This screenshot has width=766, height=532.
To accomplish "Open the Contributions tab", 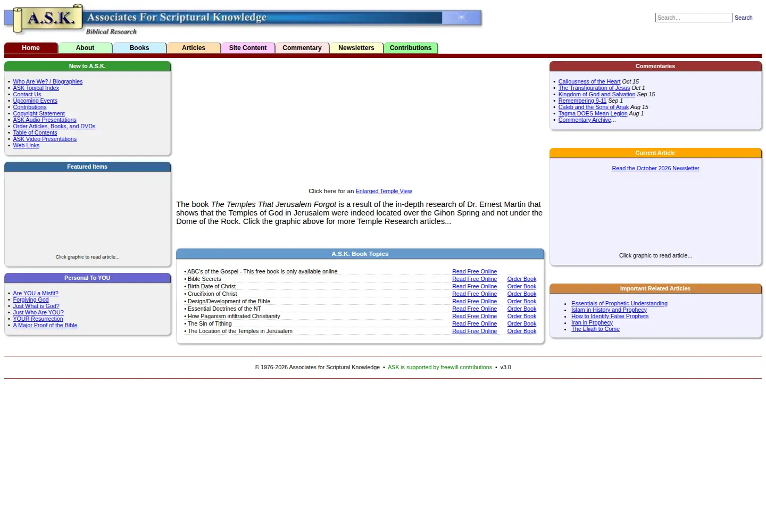I will (x=411, y=48).
